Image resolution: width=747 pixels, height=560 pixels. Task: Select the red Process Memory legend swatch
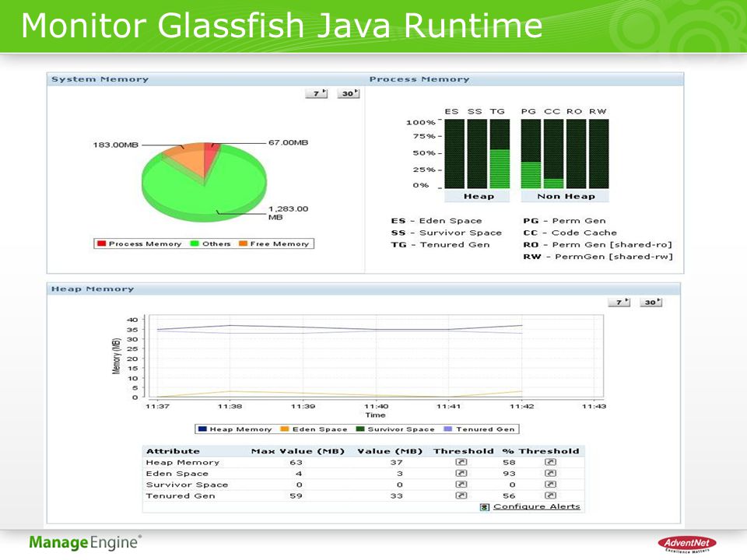coord(101,243)
